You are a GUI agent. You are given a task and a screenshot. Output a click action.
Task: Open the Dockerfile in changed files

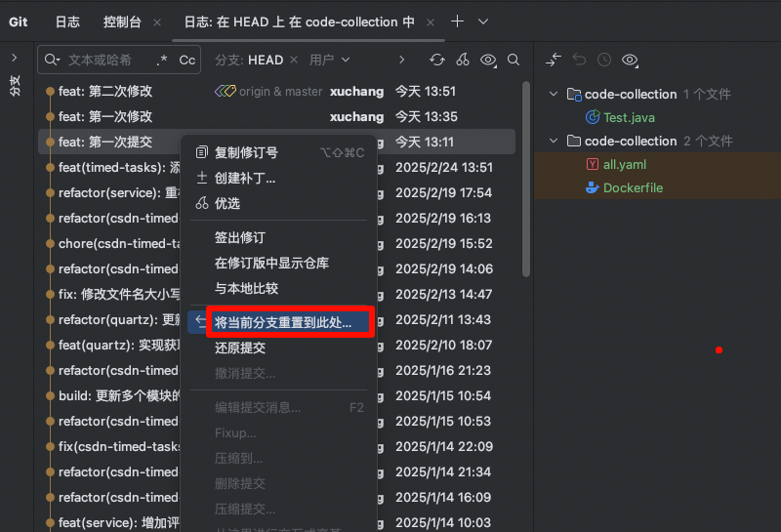click(633, 187)
